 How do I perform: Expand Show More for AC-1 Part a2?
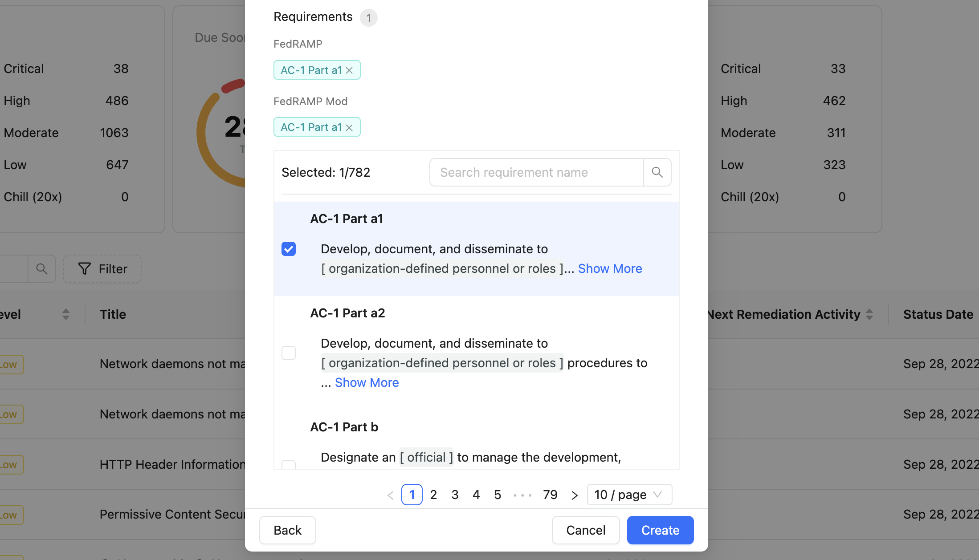tap(367, 382)
